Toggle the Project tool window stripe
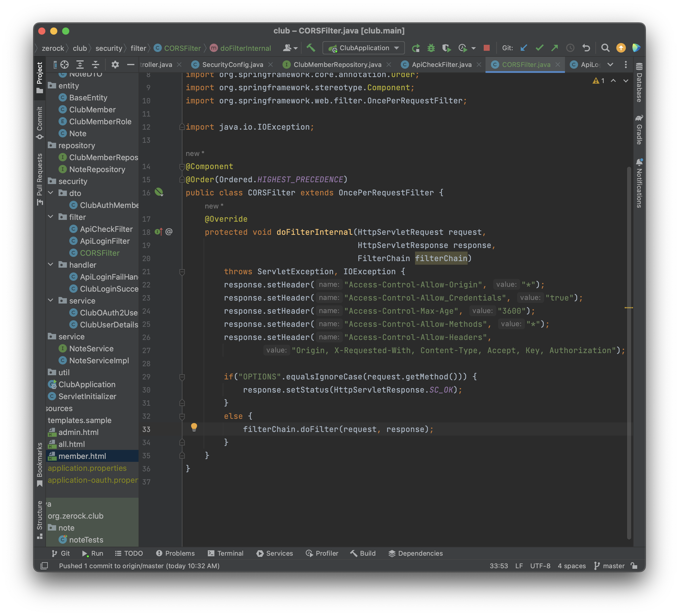Viewport: 679px width, 616px height. coord(40,78)
